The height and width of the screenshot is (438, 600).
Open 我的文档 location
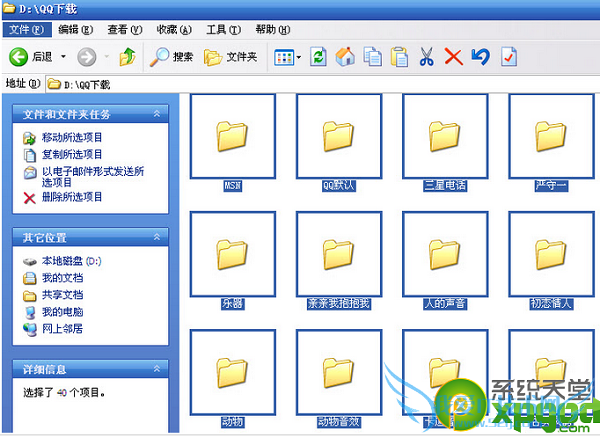[62, 278]
